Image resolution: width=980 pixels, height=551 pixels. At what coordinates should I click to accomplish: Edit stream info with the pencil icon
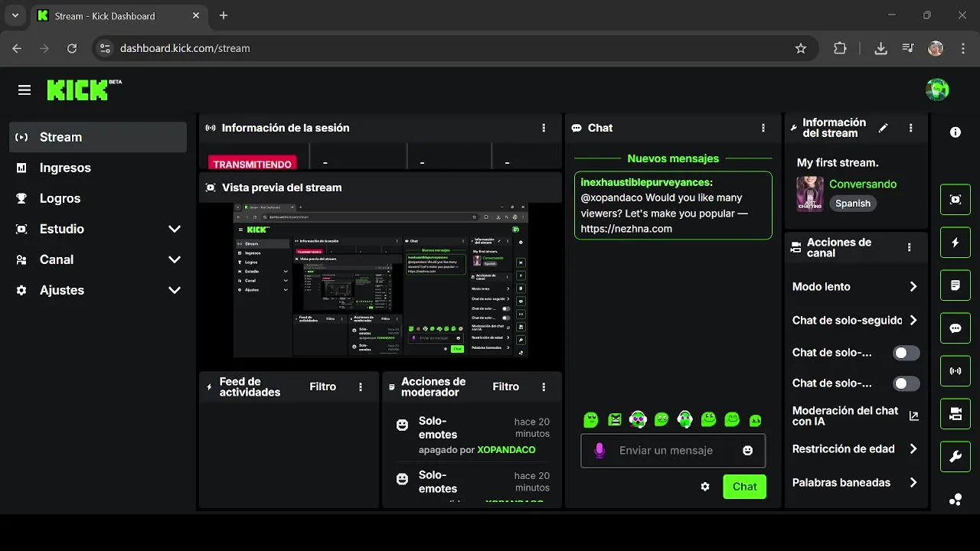click(x=884, y=128)
